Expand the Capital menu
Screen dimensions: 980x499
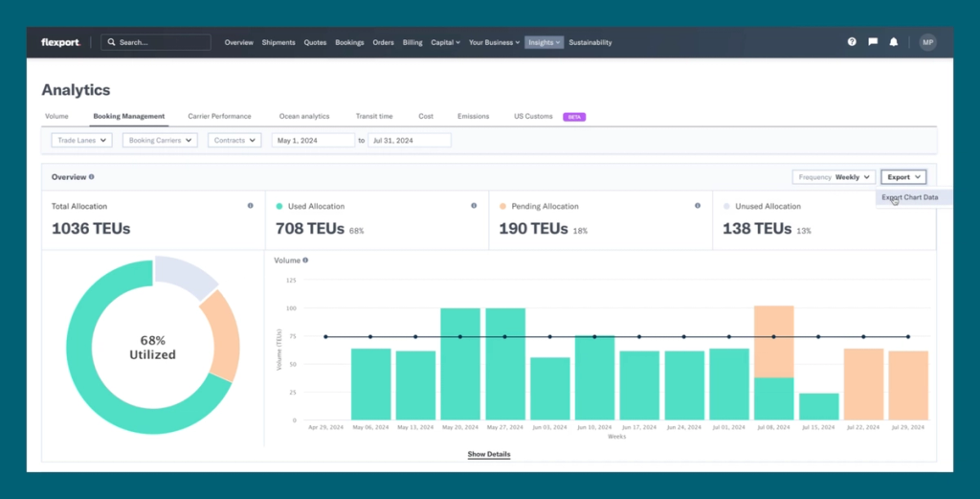coord(445,42)
